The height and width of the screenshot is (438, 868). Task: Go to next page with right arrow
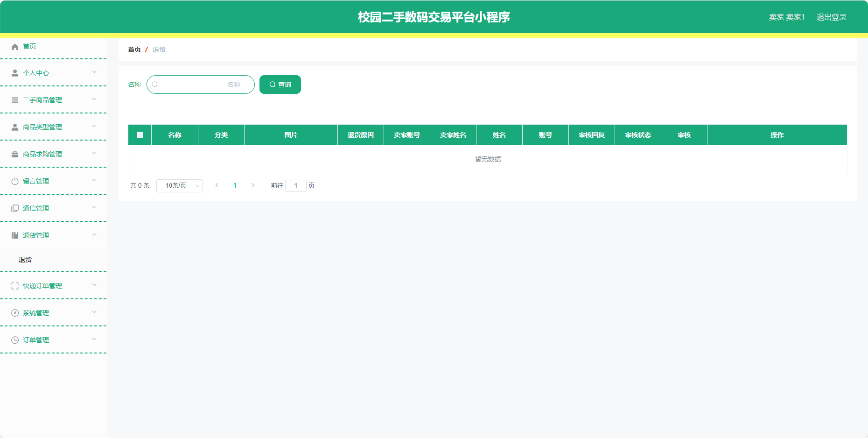pos(253,185)
